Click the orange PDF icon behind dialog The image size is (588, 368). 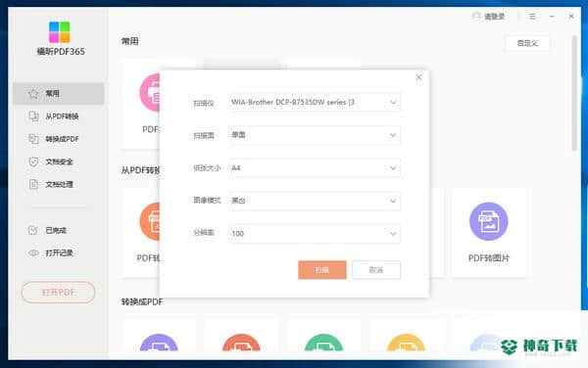(x=150, y=221)
